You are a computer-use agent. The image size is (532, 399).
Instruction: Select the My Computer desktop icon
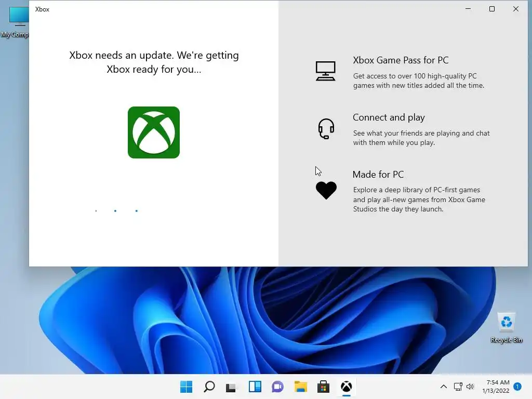pos(15,22)
